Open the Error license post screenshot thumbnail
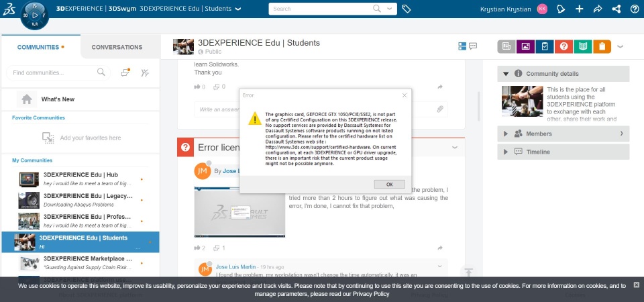Image resolution: width=644 pixels, height=302 pixels. [239, 212]
